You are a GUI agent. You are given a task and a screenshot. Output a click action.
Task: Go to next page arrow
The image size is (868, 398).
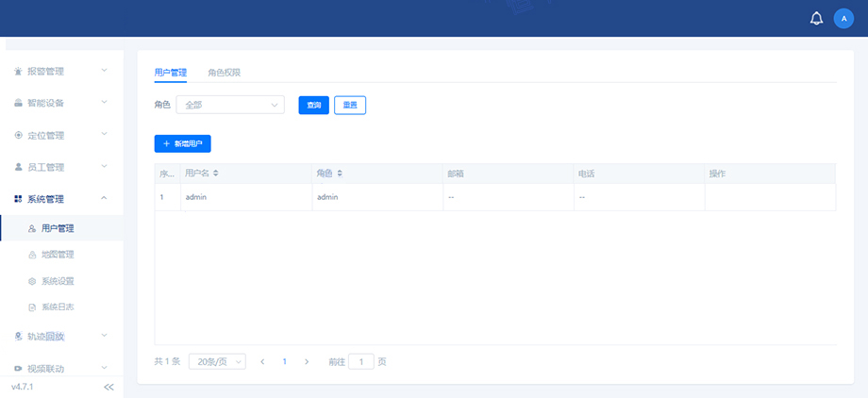point(307,361)
